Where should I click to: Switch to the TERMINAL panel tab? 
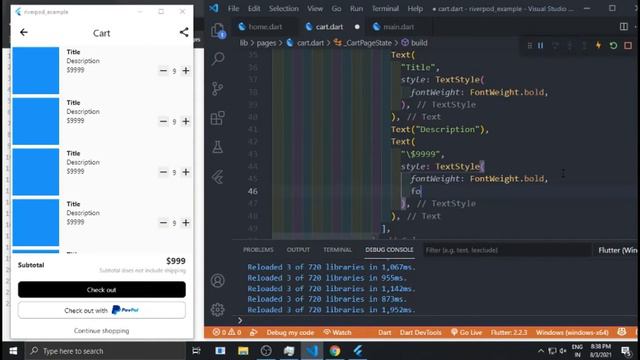pyautogui.click(x=338, y=250)
